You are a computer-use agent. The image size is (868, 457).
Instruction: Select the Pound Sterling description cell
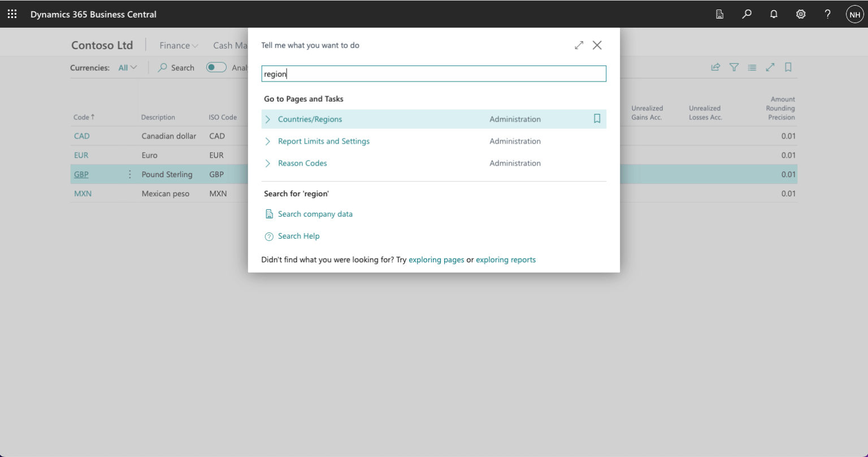pyautogui.click(x=167, y=175)
